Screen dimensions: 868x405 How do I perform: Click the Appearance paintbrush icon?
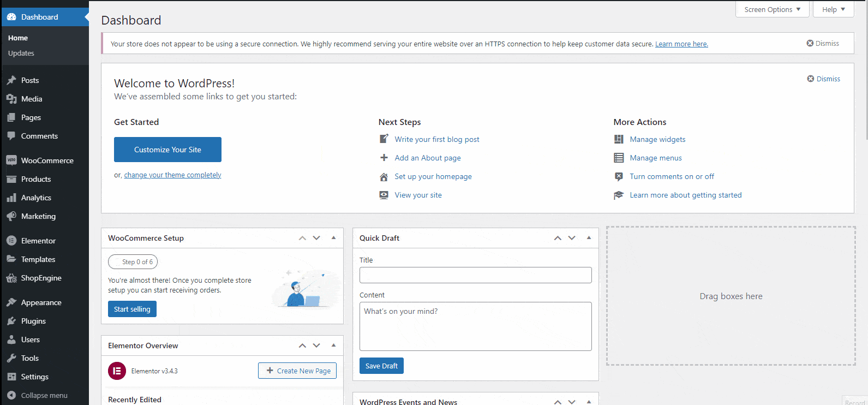[x=11, y=302]
